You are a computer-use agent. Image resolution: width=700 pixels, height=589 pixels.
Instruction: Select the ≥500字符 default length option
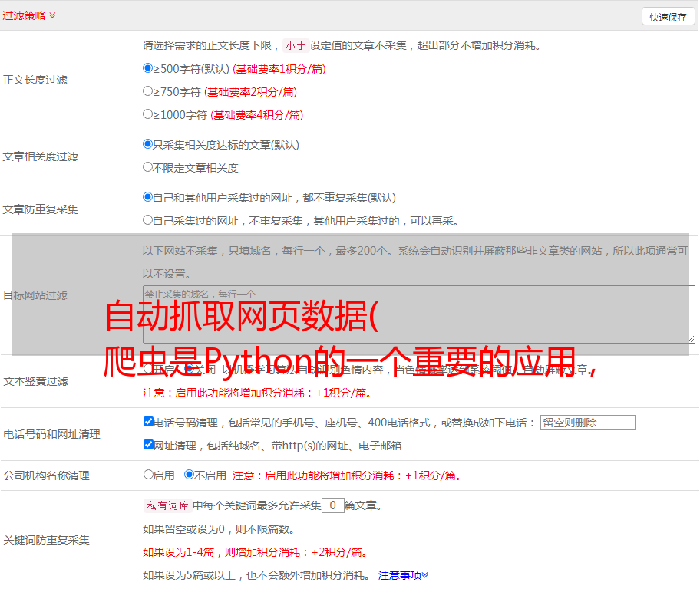point(147,67)
